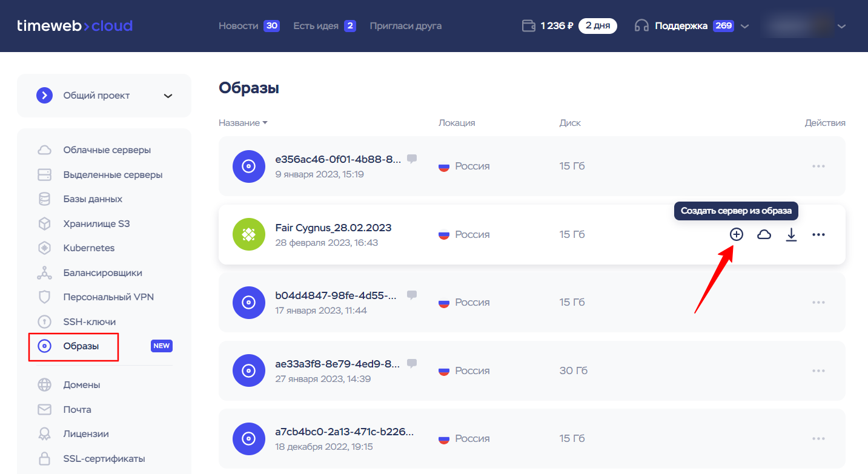
Task: Click the 2 дня balance badge
Action: click(x=597, y=26)
